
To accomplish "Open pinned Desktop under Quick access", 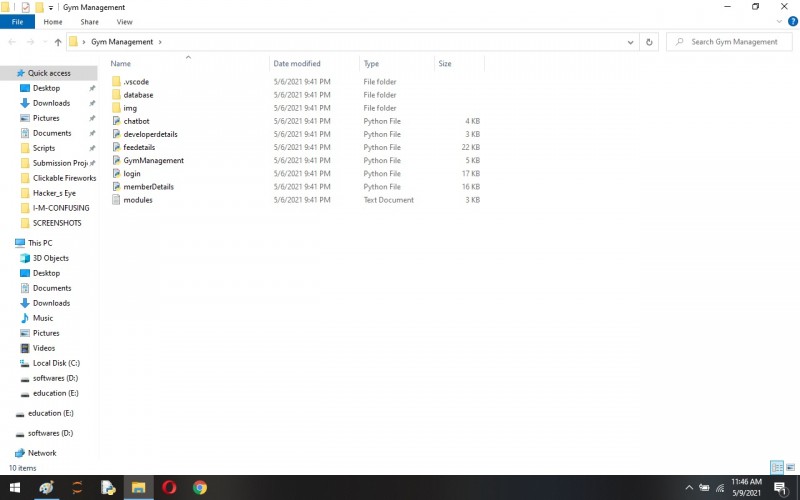I will pos(46,88).
